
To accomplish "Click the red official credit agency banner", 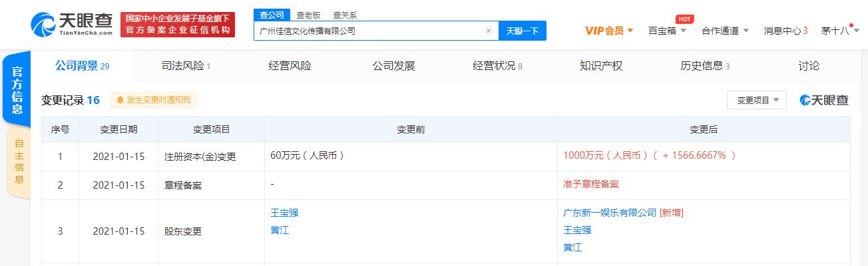I will point(178,25).
